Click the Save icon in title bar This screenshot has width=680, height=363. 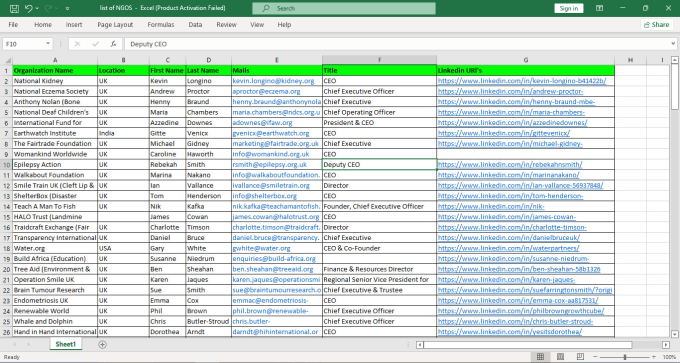14,8
